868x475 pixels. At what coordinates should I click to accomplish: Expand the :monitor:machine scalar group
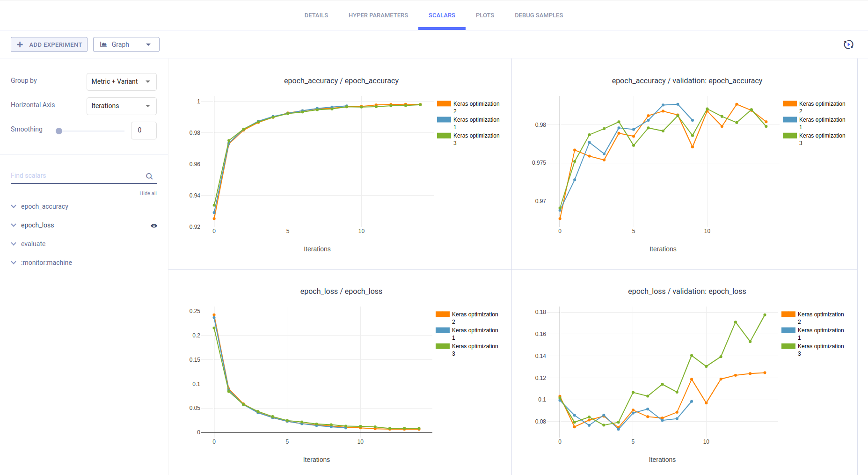tap(14, 263)
